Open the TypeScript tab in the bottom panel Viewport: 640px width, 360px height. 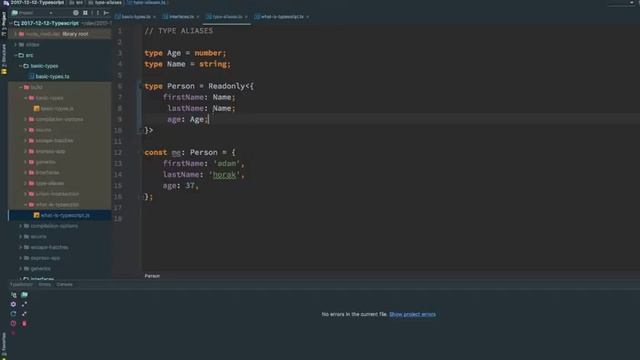(21, 284)
